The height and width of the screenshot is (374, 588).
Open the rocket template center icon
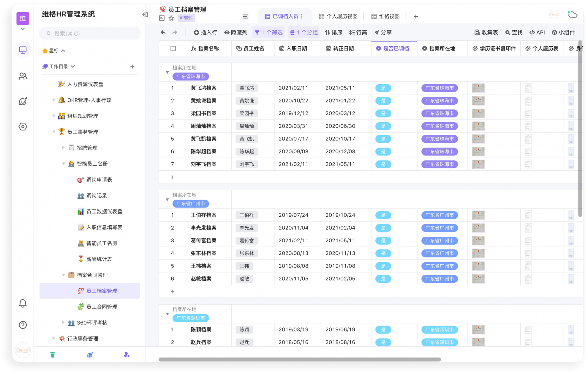coord(23,101)
